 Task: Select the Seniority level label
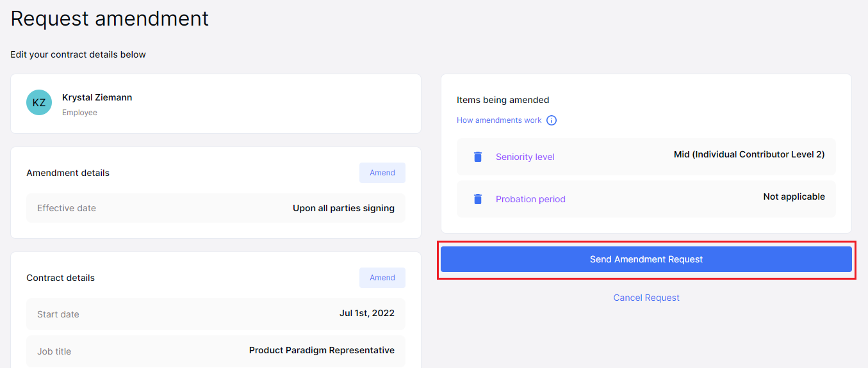coord(525,157)
